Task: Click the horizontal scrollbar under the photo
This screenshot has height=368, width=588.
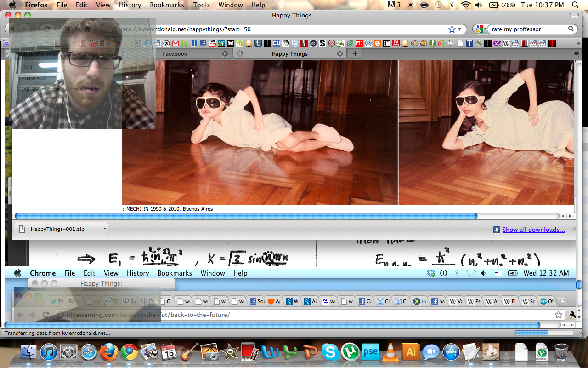Action: (x=246, y=216)
